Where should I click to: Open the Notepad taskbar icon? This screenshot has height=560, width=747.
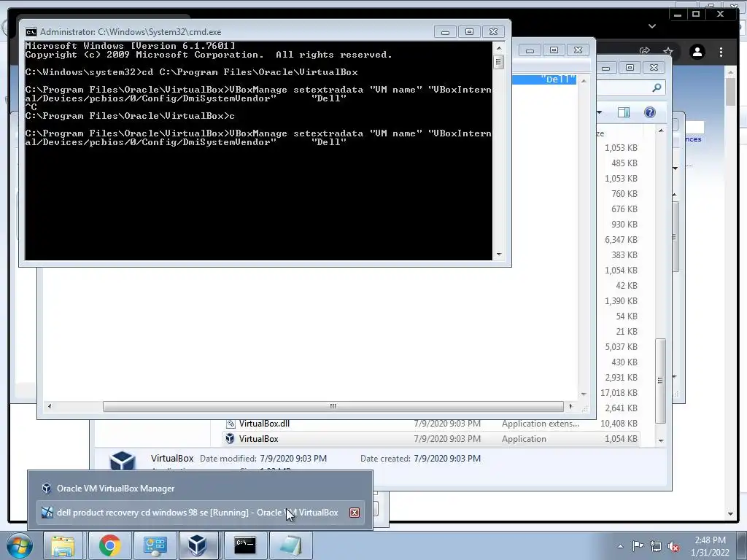point(291,545)
